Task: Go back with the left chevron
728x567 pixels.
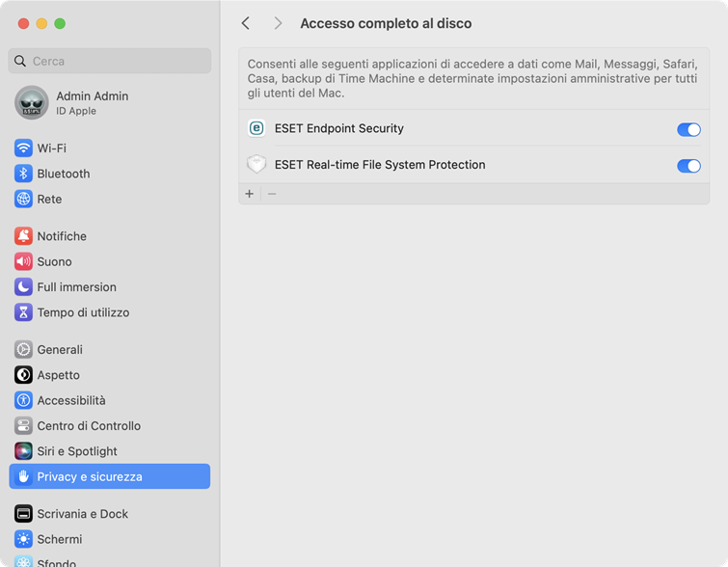Action: point(246,23)
